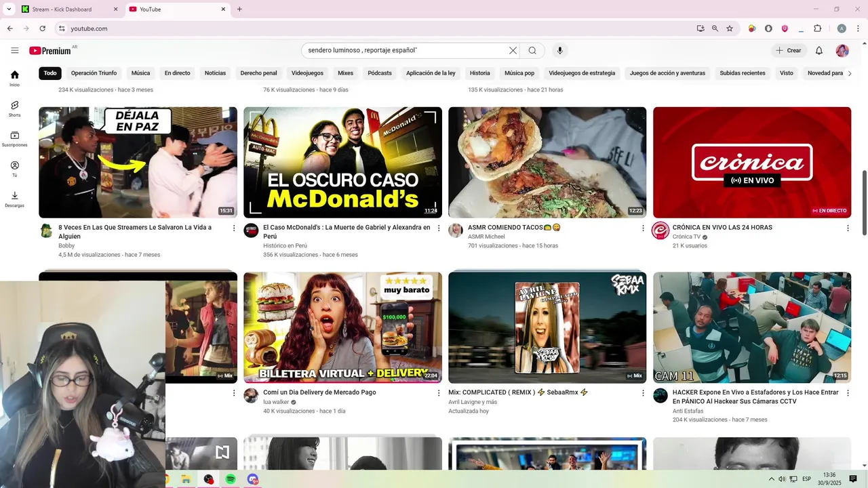Select the Subidas recientes chip
The height and width of the screenshot is (488, 868).
(743, 73)
